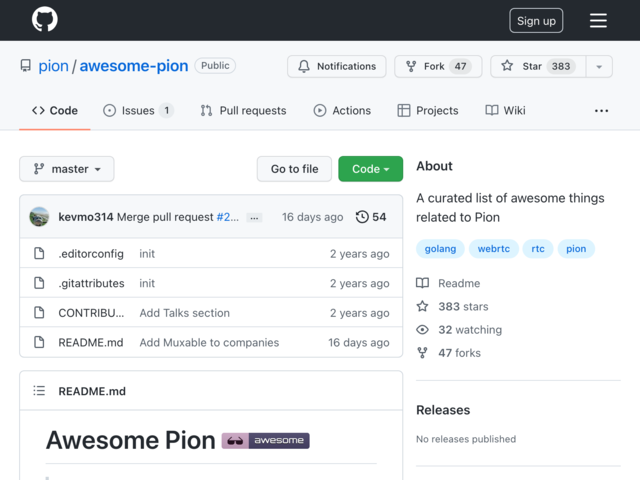The height and width of the screenshot is (480, 640).
Task: Open the Pull requests tab
Action: point(243,111)
